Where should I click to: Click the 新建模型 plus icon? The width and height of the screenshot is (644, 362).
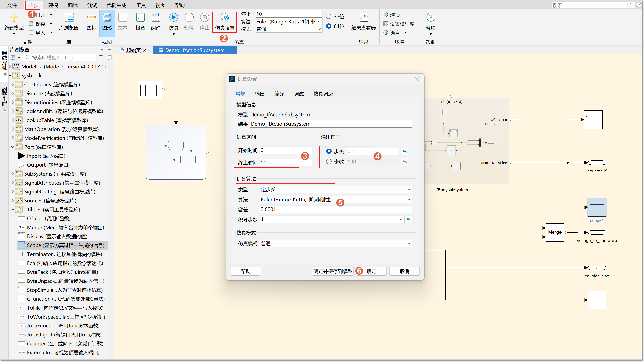[x=14, y=17]
